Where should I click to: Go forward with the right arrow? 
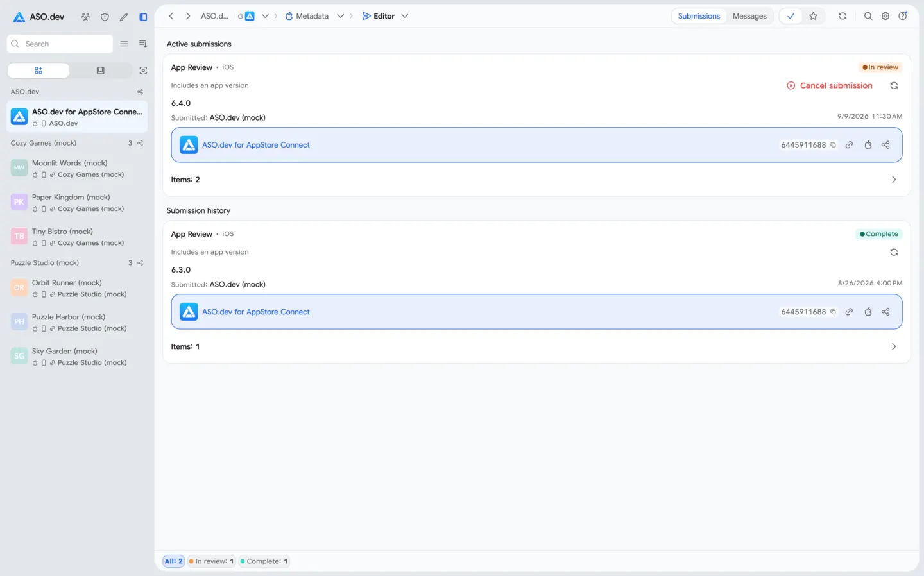click(188, 16)
